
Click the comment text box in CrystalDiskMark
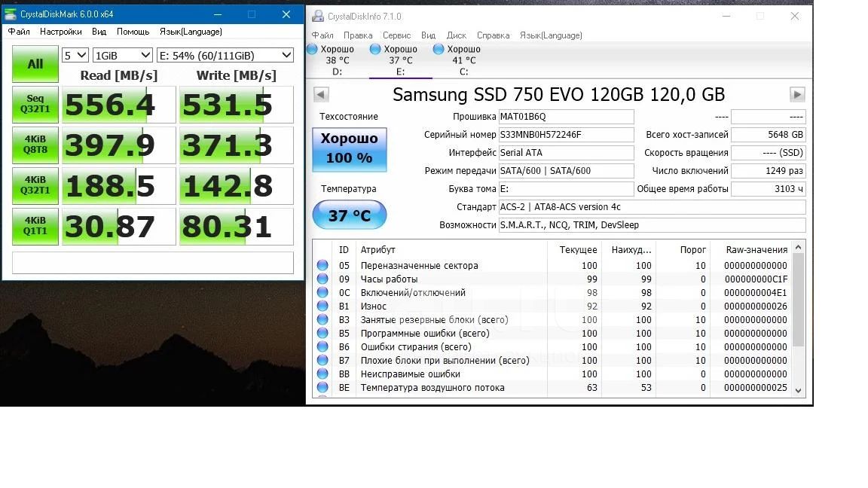(x=153, y=263)
